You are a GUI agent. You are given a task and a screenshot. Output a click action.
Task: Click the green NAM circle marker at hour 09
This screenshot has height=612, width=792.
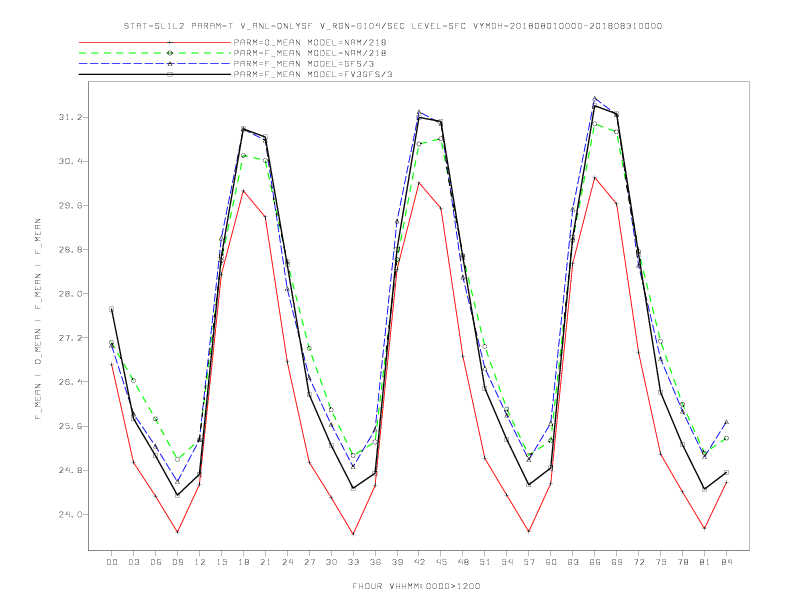[x=177, y=460]
